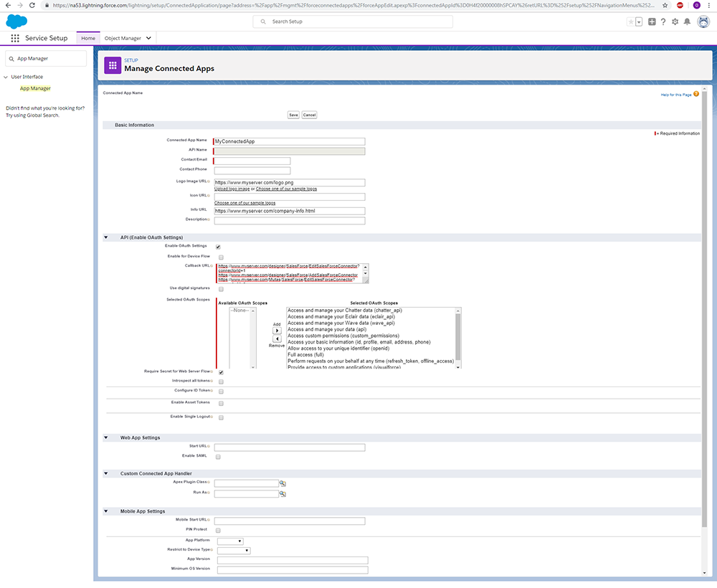Open the notifications bell
717x588 pixels.
[x=687, y=22]
